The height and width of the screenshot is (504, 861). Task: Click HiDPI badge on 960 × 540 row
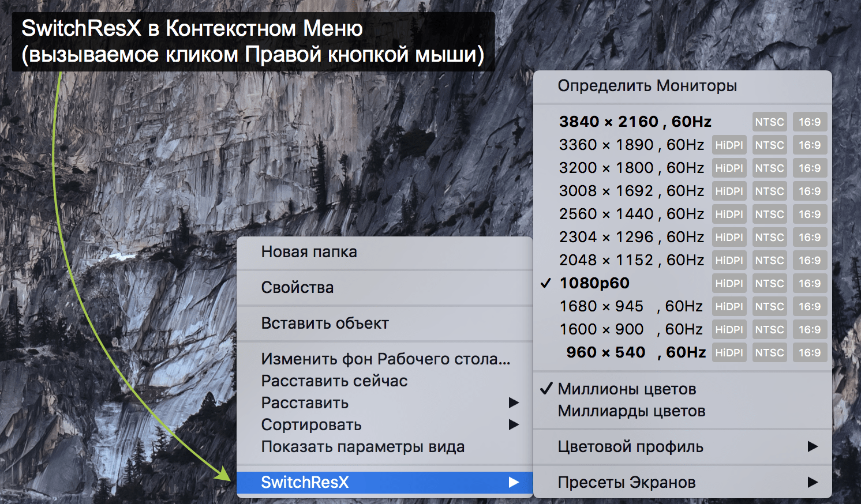point(729,352)
